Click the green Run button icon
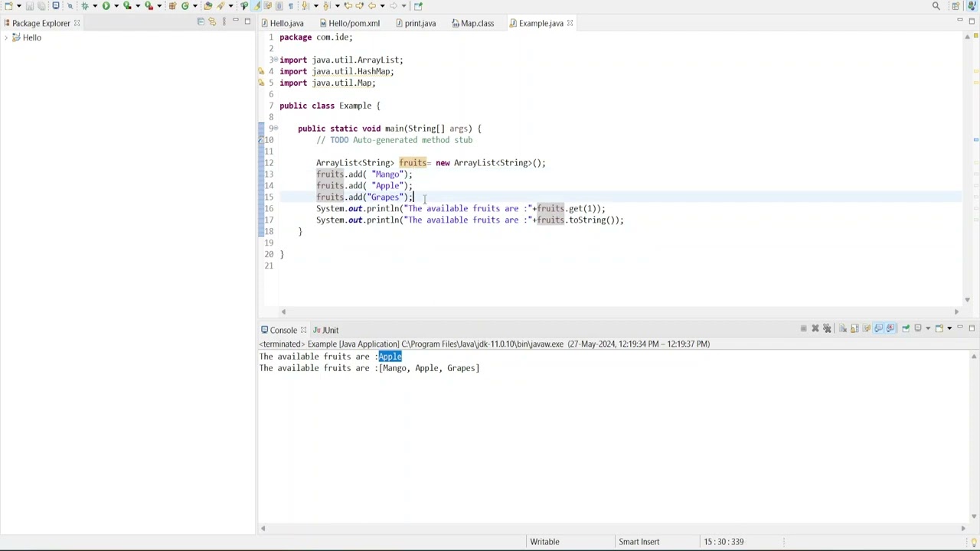Viewport: 980px width, 551px height. 106,6
